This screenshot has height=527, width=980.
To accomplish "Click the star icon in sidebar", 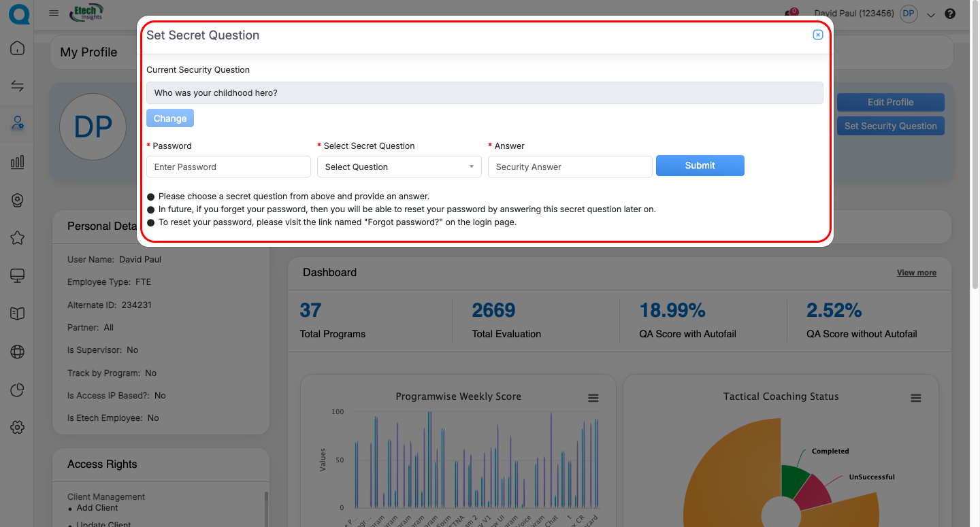I will pos(17,237).
